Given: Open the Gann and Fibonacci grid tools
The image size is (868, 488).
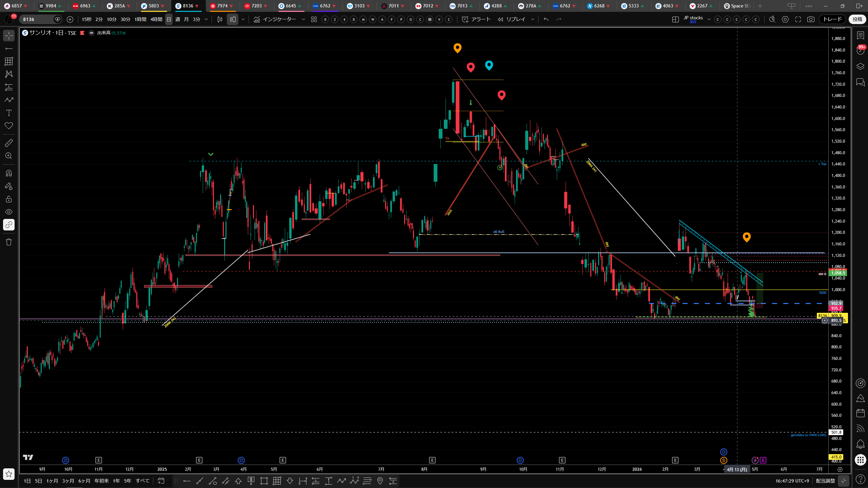Looking at the screenshot, I should (x=9, y=61).
